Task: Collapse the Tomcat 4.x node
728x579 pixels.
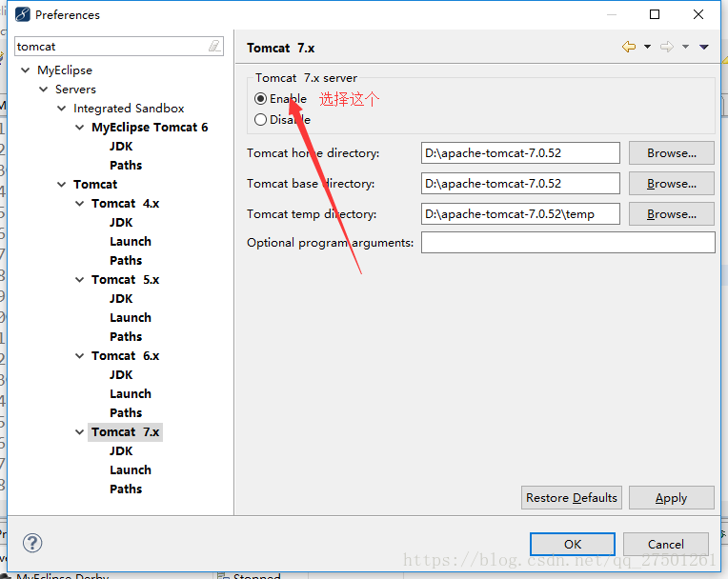Action: click(x=80, y=203)
